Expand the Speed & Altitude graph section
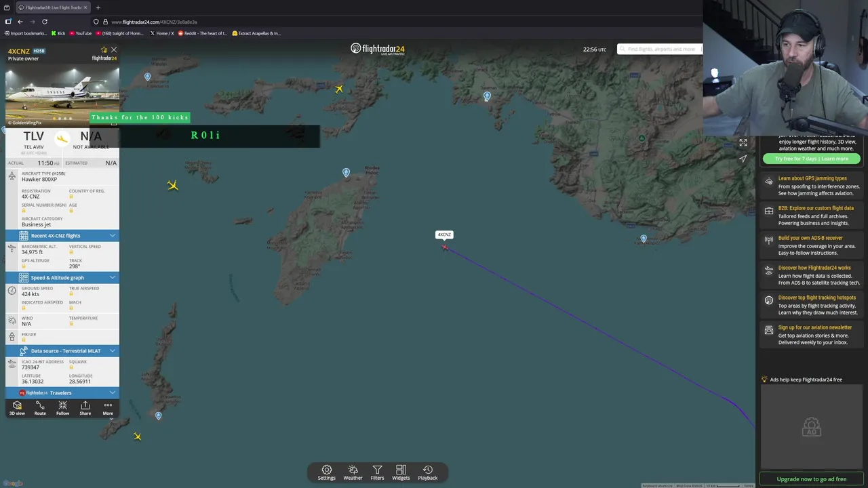This screenshot has height=488, width=868. [x=62, y=278]
